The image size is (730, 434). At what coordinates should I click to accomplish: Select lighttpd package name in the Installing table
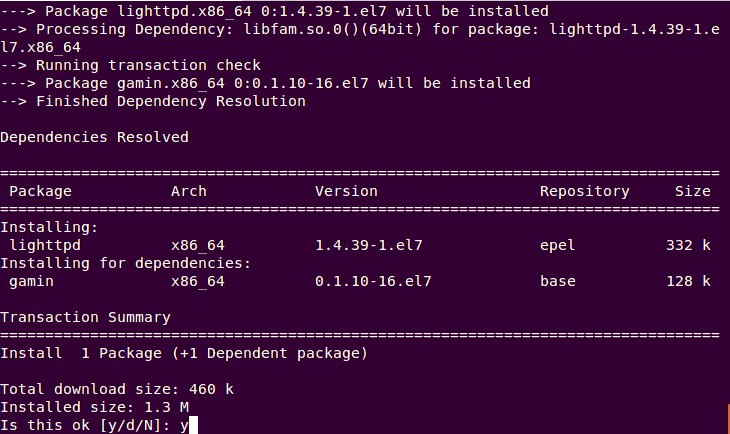(x=44, y=245)
